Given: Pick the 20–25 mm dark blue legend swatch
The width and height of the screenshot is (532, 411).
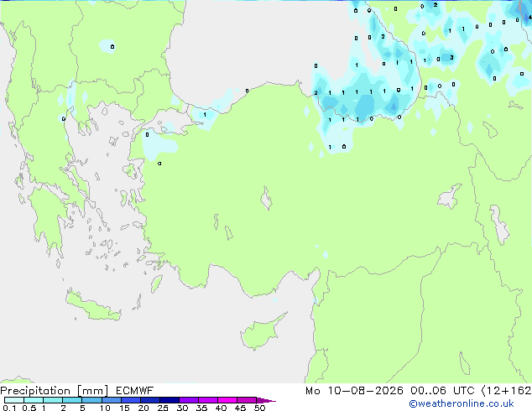Looking at the screenshot, I should pos(149,400).
